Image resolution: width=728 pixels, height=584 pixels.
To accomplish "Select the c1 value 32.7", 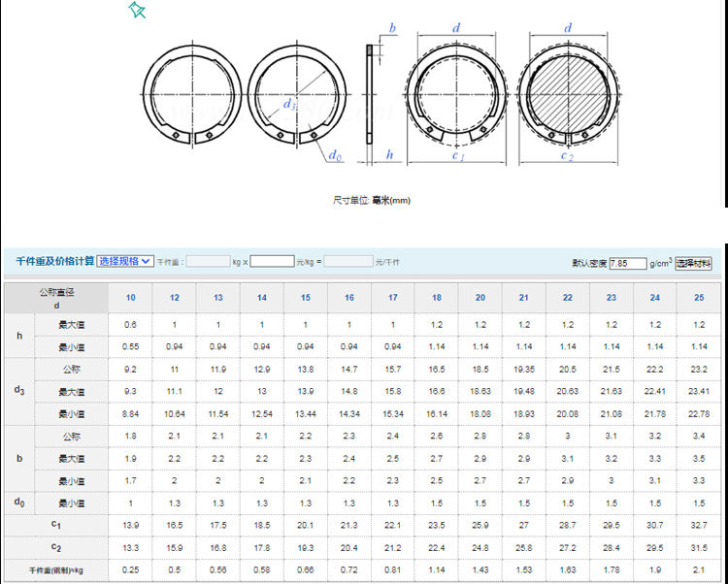I will pos(699,526).
